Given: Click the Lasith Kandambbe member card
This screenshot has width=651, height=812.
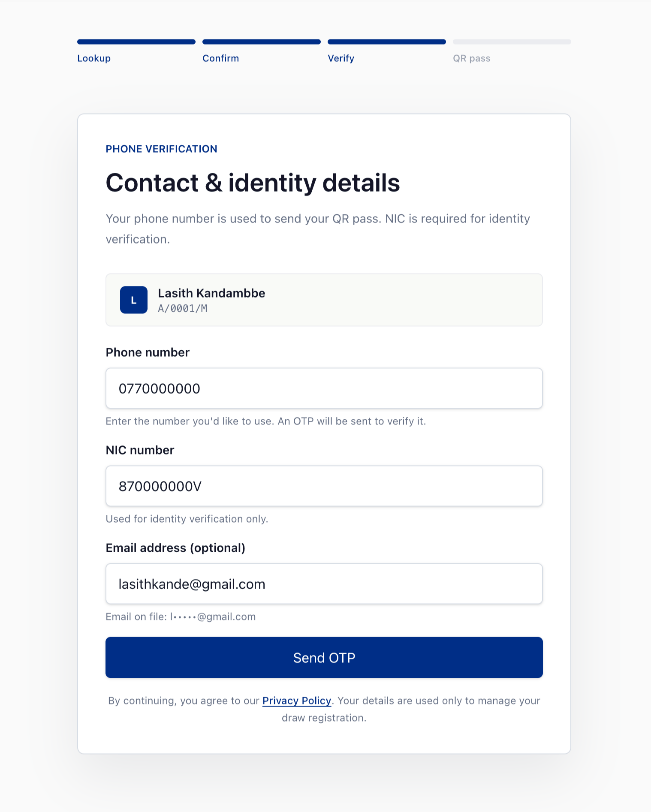Looking at the screenshot, I should pos(324,300).
